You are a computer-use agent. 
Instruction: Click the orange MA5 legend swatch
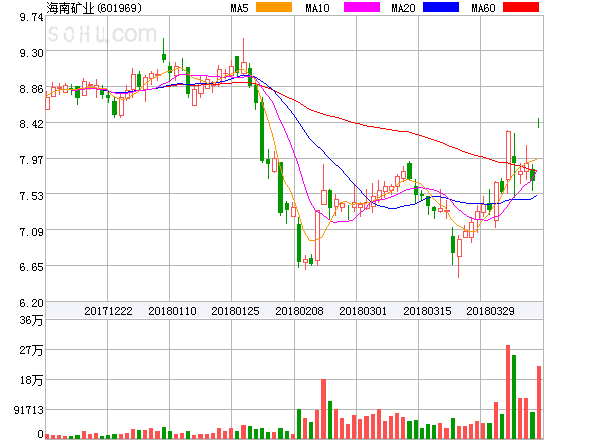coord(274,7)
